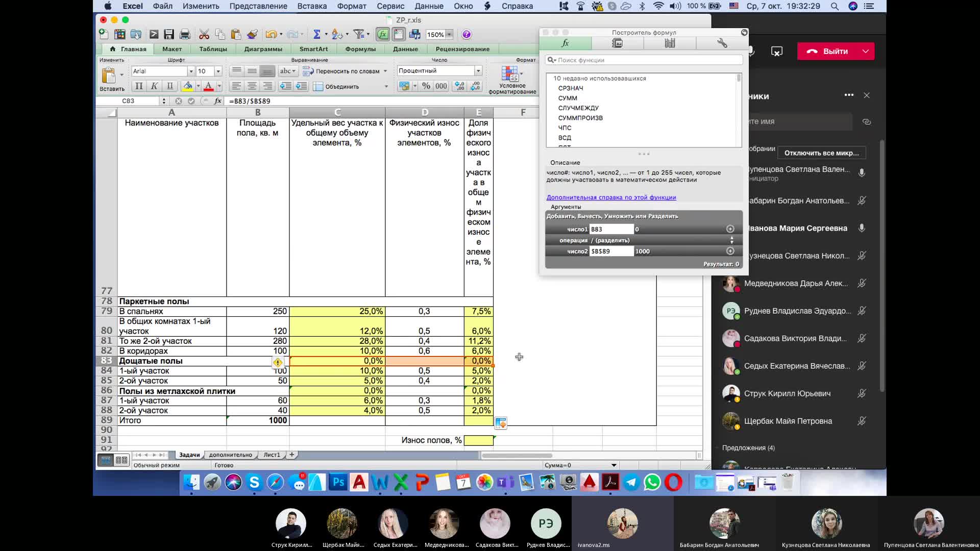Open Telegram in the Dock
980x551 pixels.
(631, 482)
